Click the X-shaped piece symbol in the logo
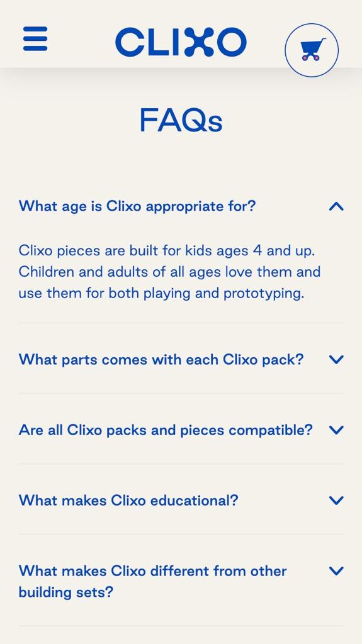This screenshot has height=644, width=362. click(x=199, y=42)
